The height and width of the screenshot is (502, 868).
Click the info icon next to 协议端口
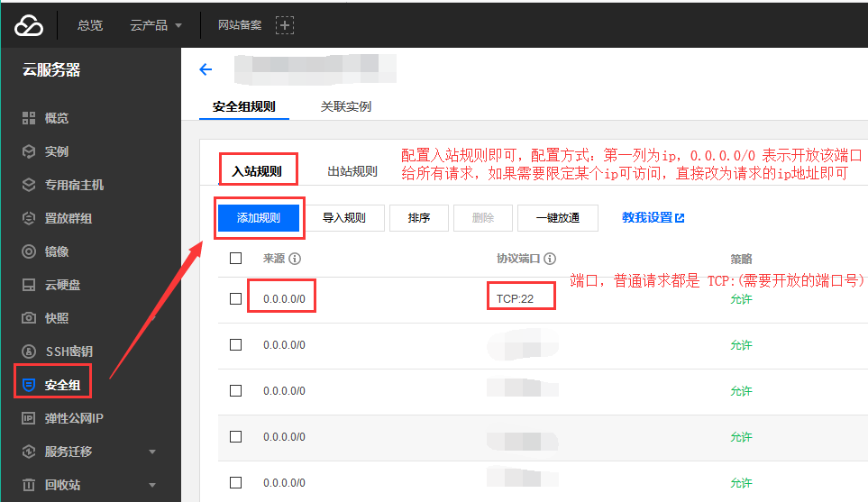pyautogui.click(x=550, y=259)
